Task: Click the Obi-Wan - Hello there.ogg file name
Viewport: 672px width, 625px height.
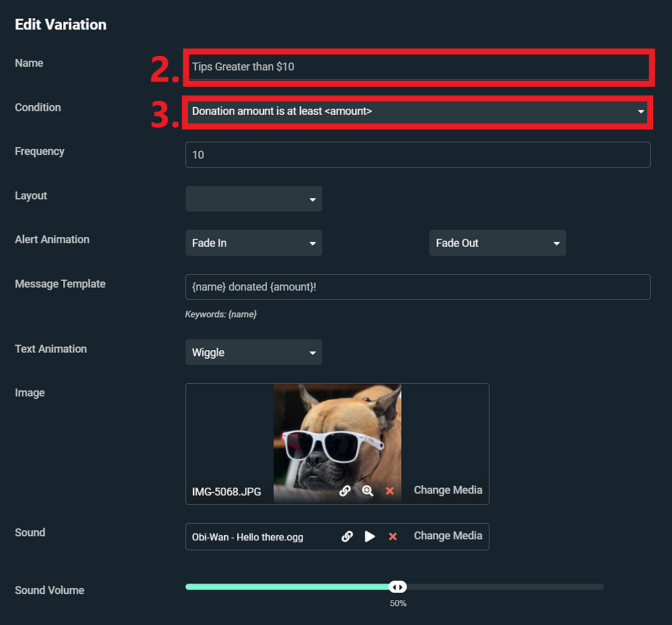Action: pyautogui.click(x=247, y=537)
